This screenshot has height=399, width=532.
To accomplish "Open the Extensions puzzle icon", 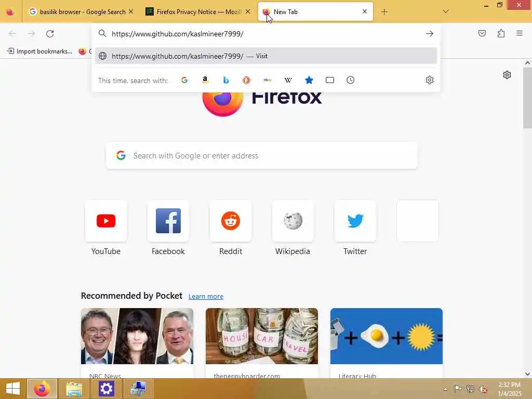I will tap(501, 33).
